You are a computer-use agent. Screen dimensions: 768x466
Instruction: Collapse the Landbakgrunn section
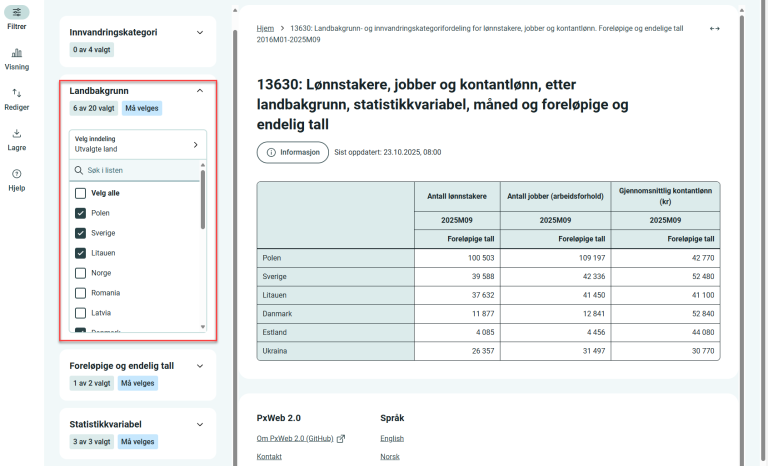[x=200, y=91]
